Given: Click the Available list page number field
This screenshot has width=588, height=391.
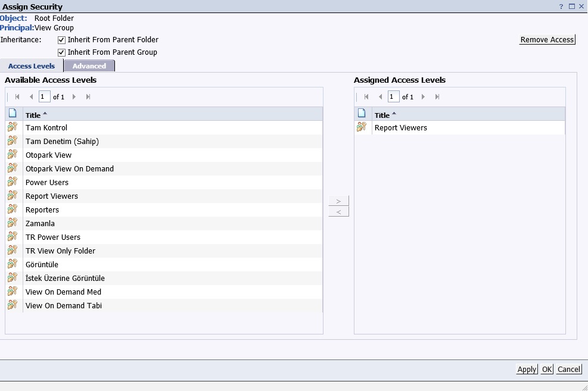Looking at the screenshot, I should [x=44, y=96].
